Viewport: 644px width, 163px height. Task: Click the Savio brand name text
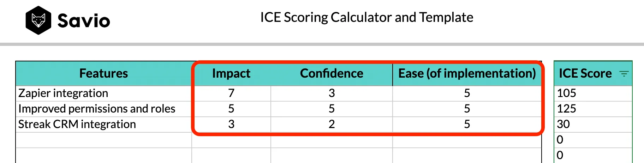tap(84, 21)
